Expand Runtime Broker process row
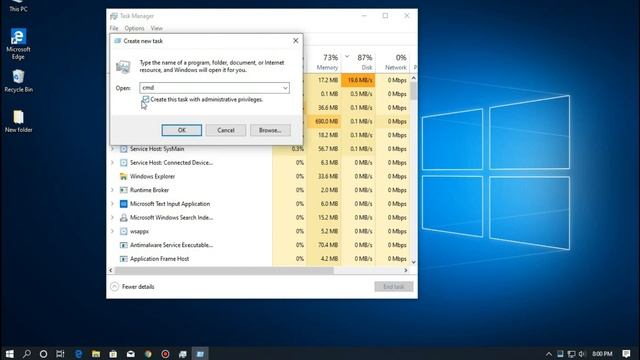Viewport: 640px width, 360px height. [112, 190]
